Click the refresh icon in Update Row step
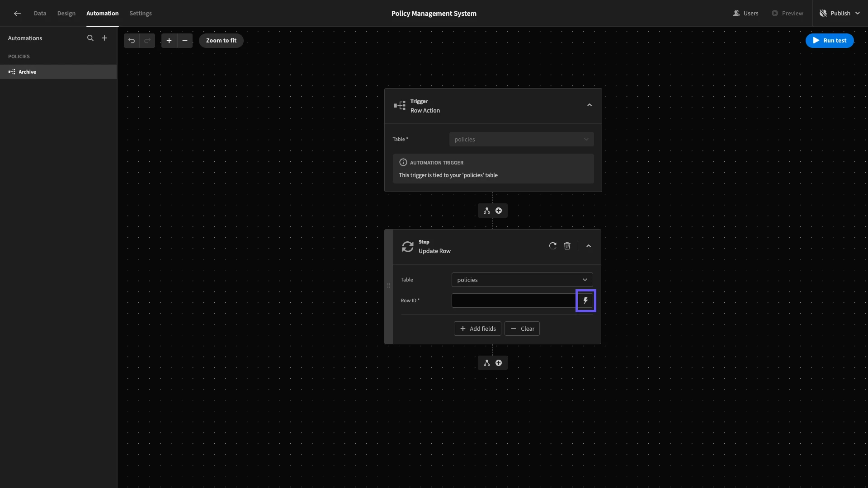Screen dimensions: 868x488 pyautogui.click(x=552, y=246)
